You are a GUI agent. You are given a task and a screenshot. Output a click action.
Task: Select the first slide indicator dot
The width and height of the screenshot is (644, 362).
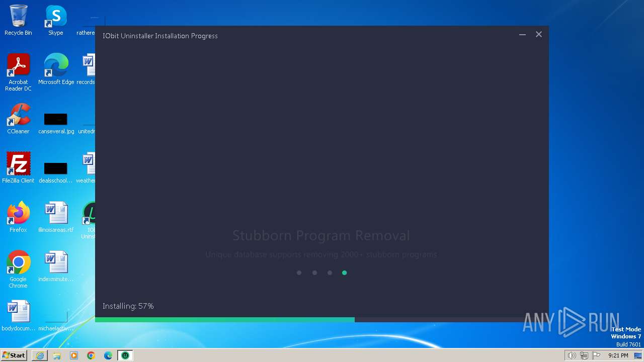(x=299, y=273)
